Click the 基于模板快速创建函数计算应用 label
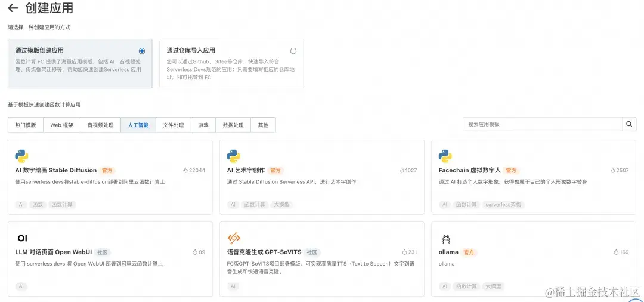This screenshot has height=302, width=644. (44, 104)
